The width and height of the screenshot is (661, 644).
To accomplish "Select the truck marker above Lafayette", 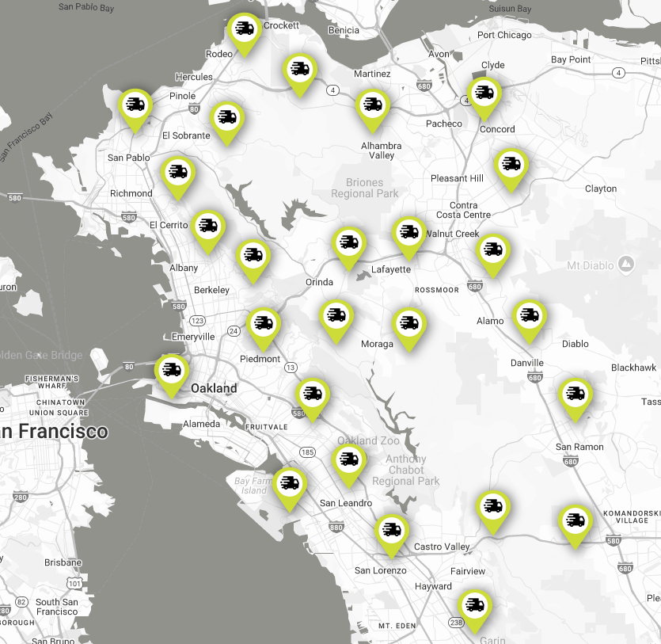I will click(x=408, y=234).
